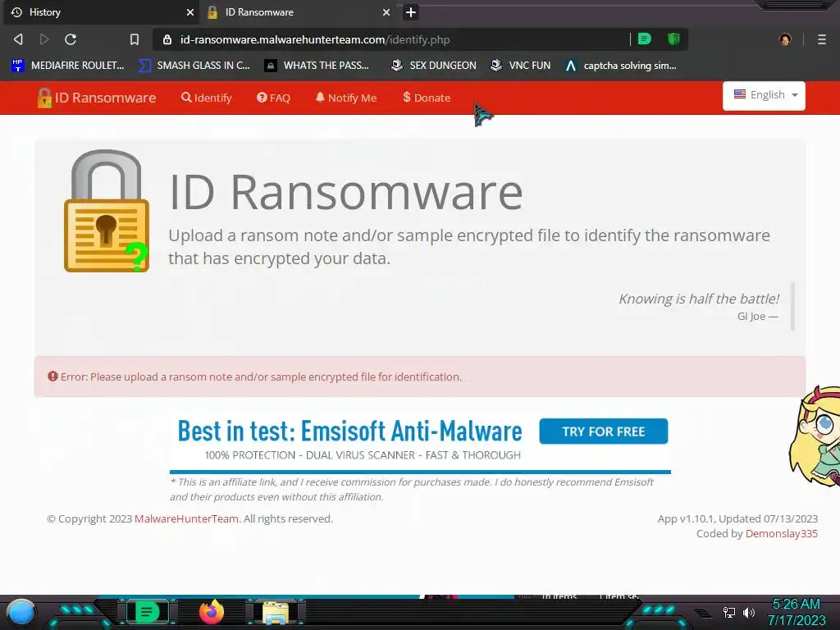840x630 pixels.
Task: Open the green chat app on taskbar
Action: (x=147, y=612)
